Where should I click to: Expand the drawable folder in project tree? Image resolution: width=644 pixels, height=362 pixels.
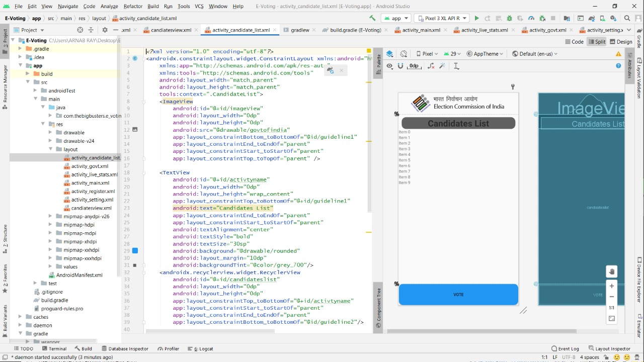51,133
